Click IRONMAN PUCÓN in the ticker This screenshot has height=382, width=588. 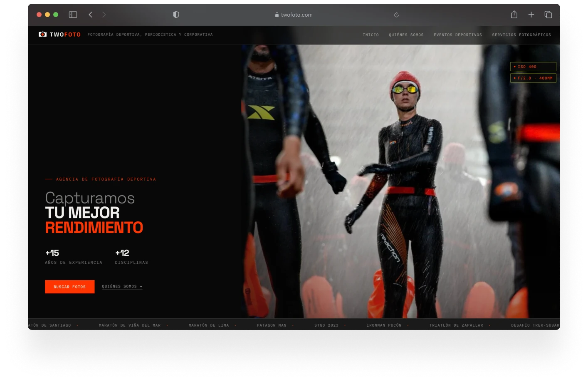coord(384,325)
